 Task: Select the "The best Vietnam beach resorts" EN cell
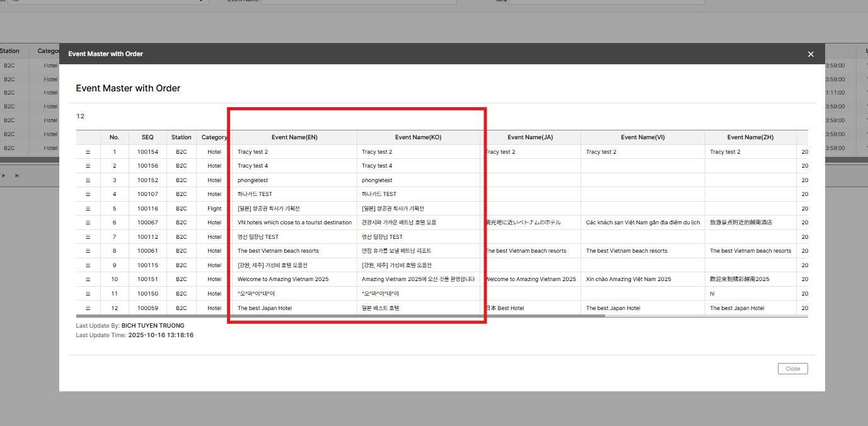click(278, 251)
